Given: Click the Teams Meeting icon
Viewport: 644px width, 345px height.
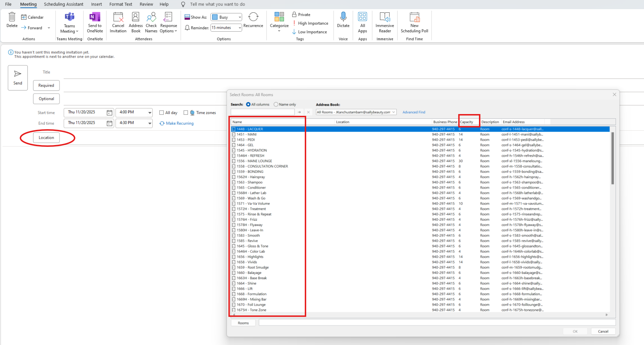Looking at the screenshot, I should [x=70, y=17].
